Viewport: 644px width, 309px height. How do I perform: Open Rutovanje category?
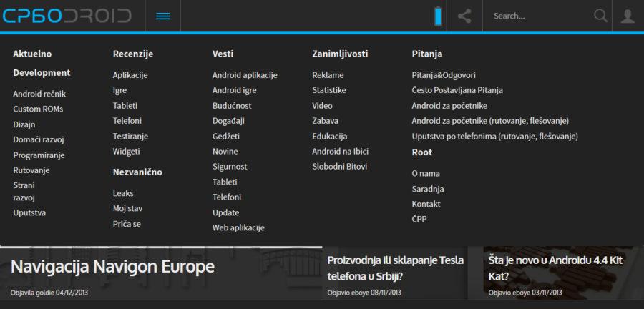coord(31,170)
